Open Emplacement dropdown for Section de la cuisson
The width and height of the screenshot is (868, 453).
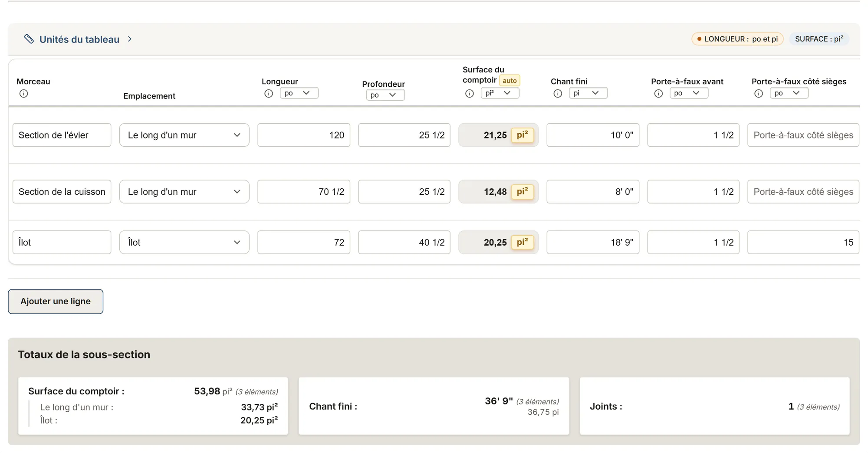tap(184, 191)
